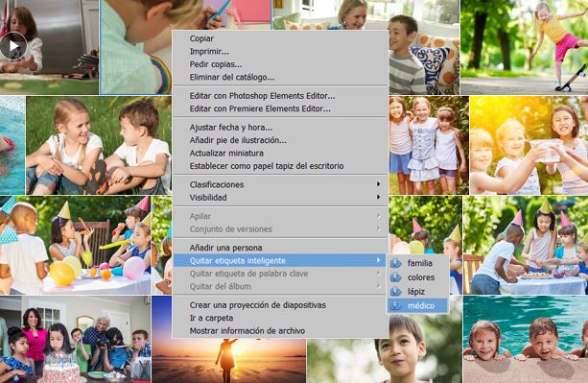Image resolution: width=588 pixels, height=383 pixels.
Task: Select sunset beach silhouette photo
Action: coord(228,360)
